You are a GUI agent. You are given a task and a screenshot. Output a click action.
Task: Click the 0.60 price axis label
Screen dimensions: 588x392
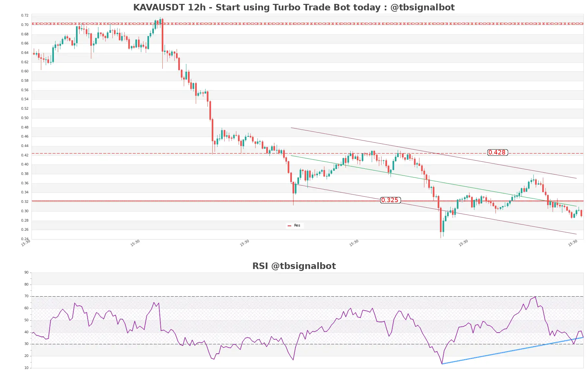[x=25, y=71]
